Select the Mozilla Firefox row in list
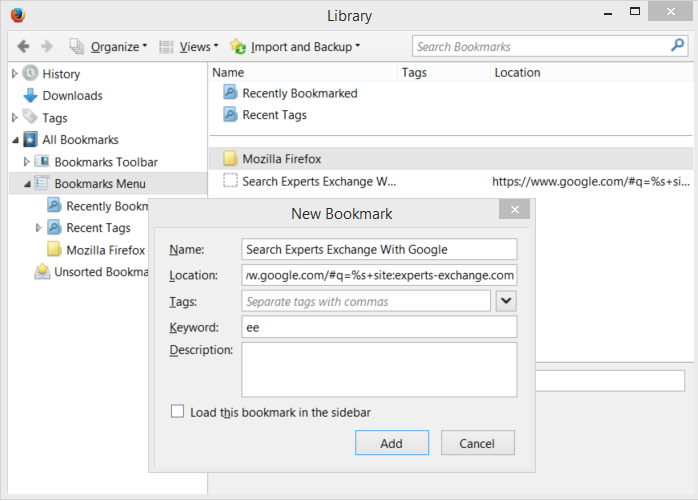 451,159
